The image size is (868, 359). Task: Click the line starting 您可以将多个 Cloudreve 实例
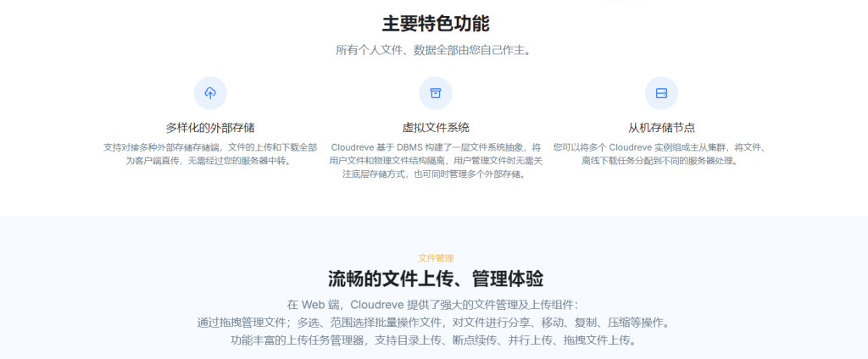659,146
